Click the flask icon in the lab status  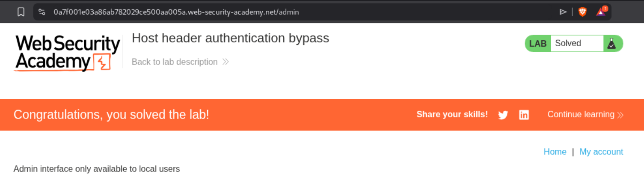click(611, 44)
